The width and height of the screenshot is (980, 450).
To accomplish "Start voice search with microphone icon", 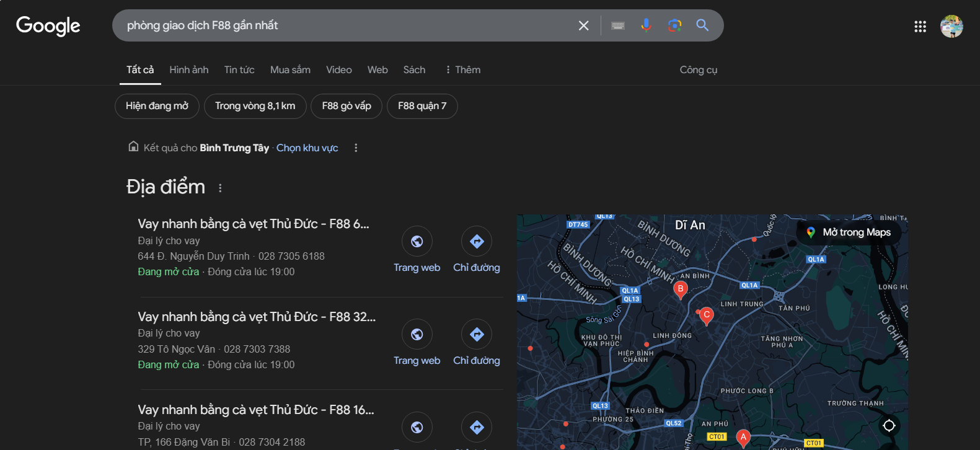I will 646,25.
